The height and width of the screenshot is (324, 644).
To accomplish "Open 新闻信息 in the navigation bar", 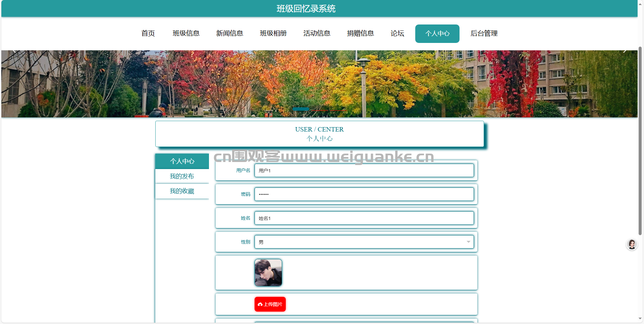I will pos(230,34).
